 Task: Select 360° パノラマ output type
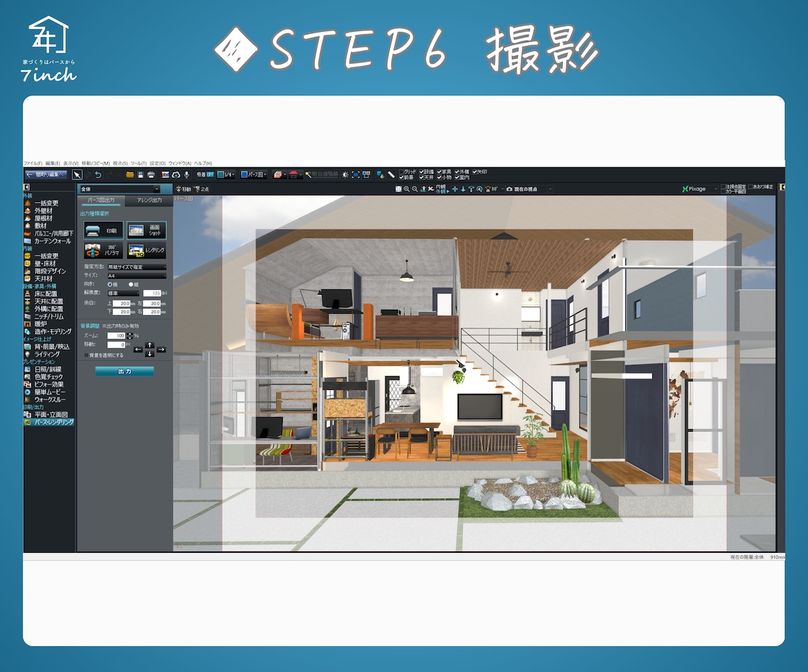pos(103,250)
